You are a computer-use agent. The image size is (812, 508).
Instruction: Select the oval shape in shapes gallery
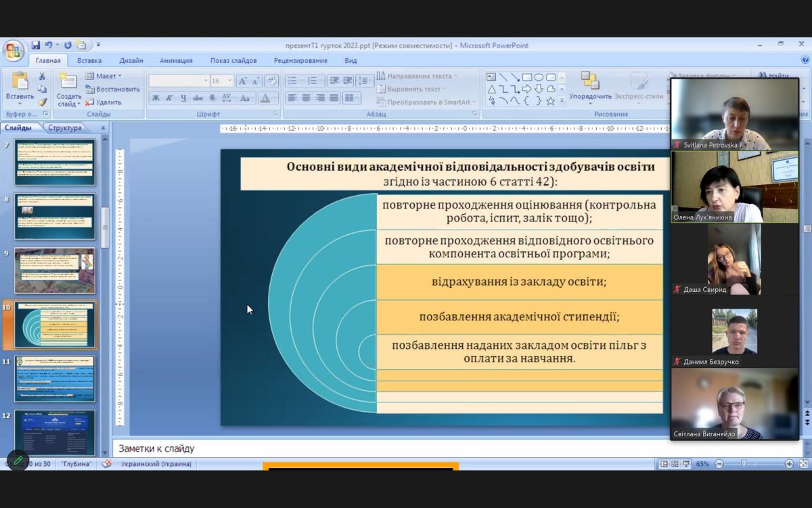click(x=539, y=77)
